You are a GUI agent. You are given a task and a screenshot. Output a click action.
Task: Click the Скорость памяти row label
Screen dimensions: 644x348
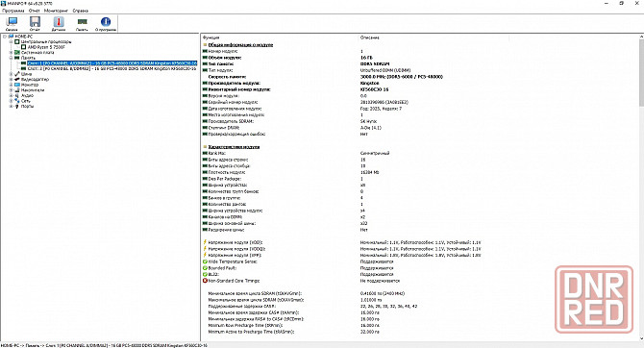227,76
